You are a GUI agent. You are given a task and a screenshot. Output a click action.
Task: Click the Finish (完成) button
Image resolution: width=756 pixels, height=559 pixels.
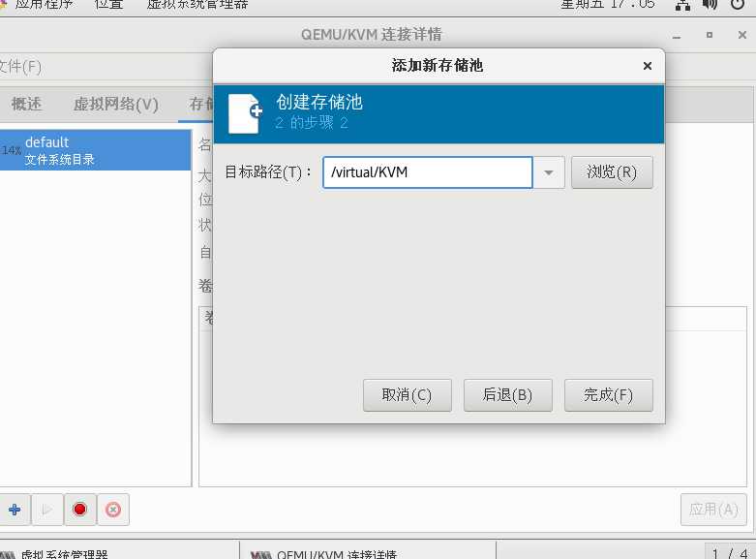pos(609,395)
